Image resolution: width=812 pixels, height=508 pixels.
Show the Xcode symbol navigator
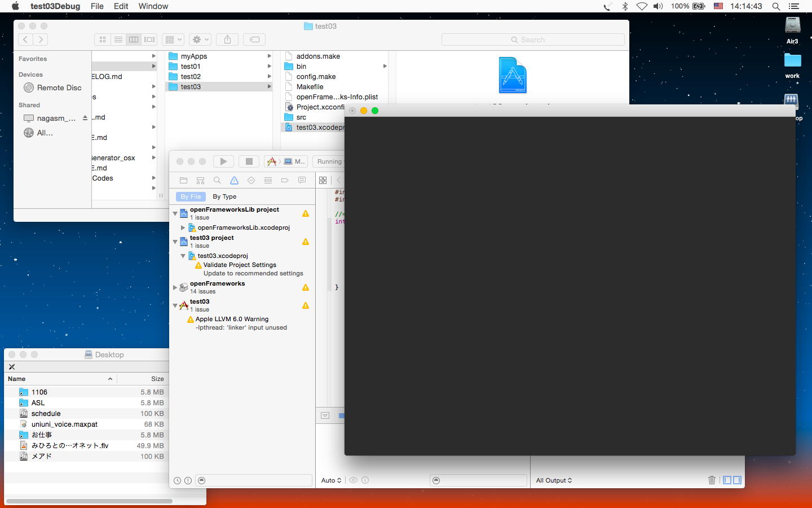[x=200, y=180]
